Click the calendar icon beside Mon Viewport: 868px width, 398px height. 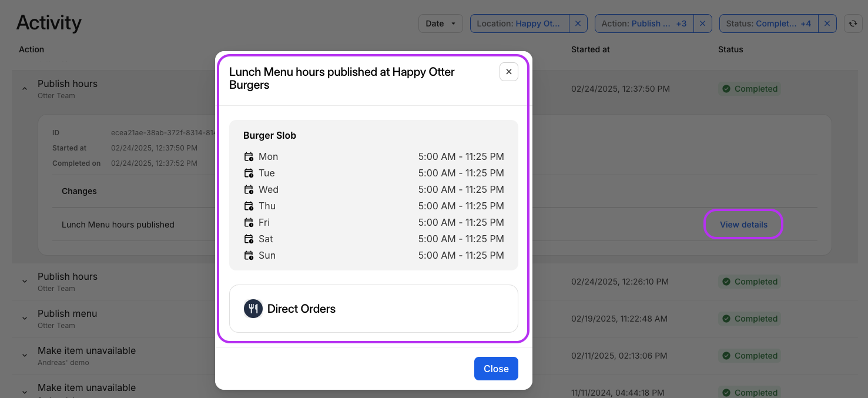coord(249,157)
